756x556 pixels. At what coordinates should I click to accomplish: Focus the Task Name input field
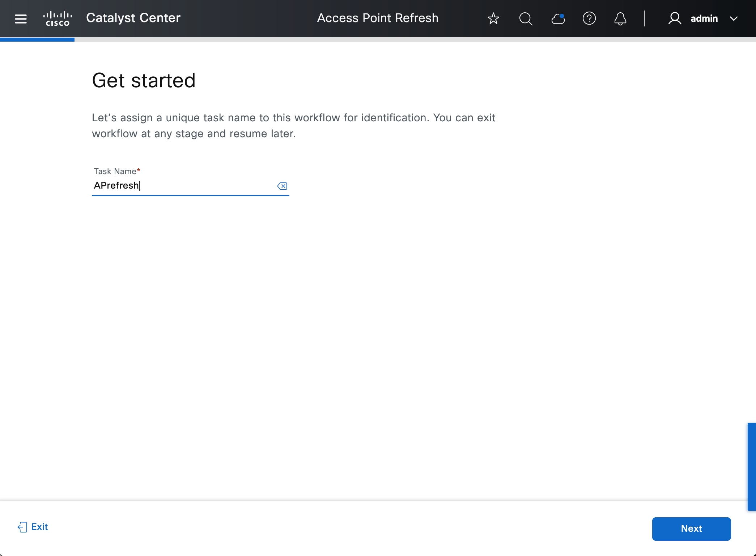(181, 186)
